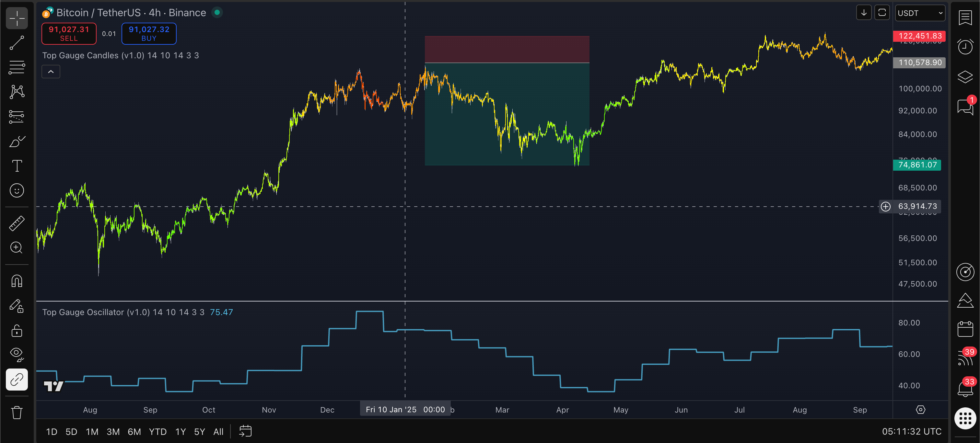The image size is (980, 443).
Task: Open the Fibonacci retracement tools
Action: (x=17, y=67)
